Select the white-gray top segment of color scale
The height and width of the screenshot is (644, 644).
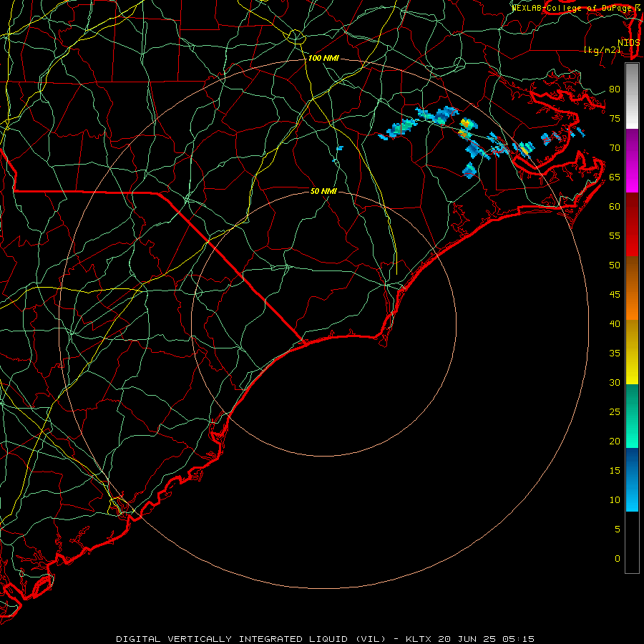632,96
